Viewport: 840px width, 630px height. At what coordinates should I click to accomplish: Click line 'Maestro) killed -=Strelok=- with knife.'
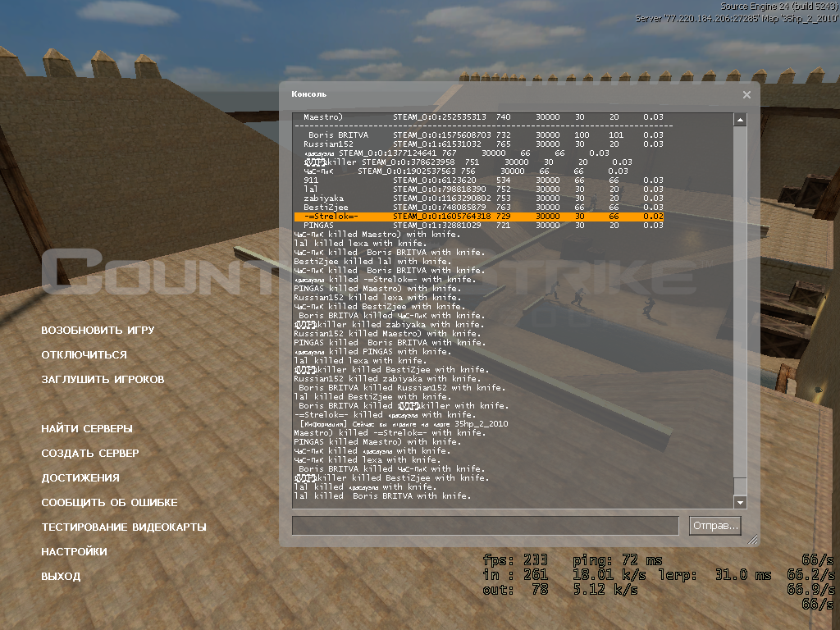tap(390, 433)
